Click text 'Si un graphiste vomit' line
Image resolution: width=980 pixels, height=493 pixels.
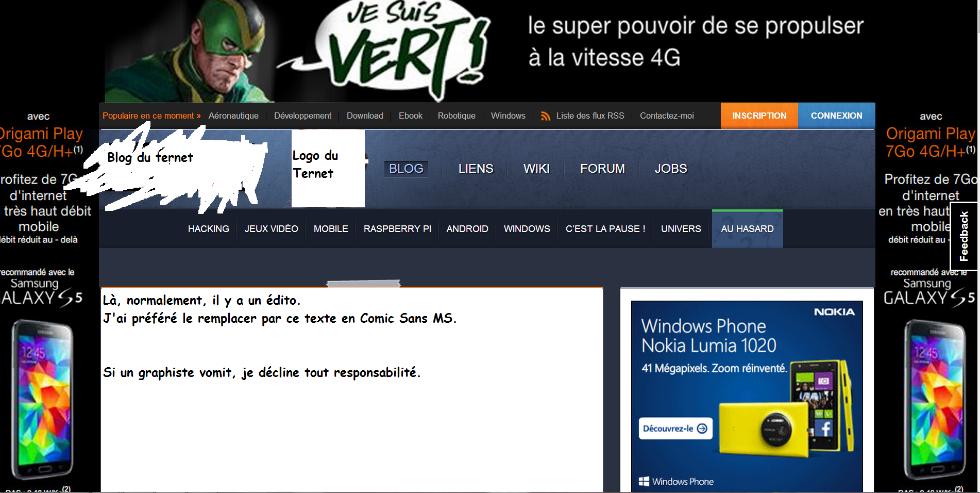pyautogui.click(x=262, y=373)
